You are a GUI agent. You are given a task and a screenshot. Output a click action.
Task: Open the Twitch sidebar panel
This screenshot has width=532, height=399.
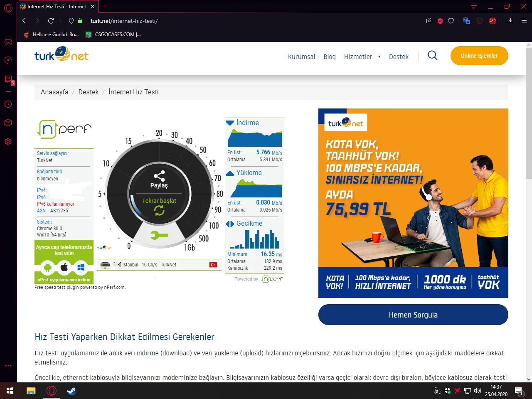click(x=8, y=79)
